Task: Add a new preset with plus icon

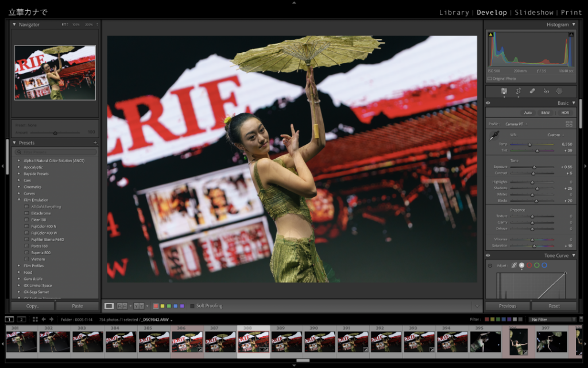Action: click(95, 143)
